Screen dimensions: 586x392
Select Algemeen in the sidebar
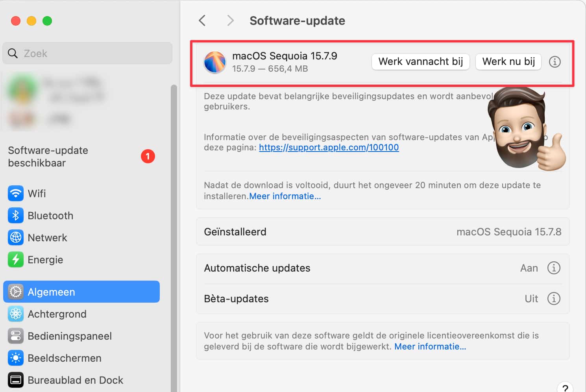point(81,292)
